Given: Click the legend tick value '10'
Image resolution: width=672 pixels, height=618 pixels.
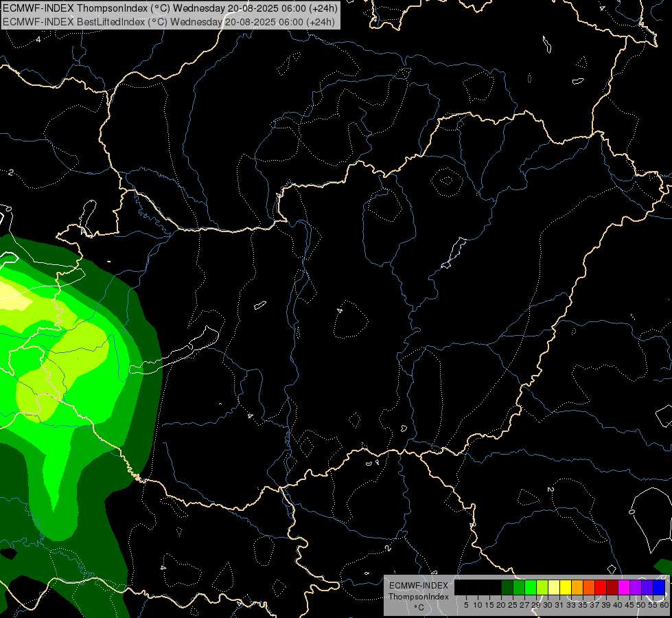Looking at the screenshot, I should (x=478, y=605).
